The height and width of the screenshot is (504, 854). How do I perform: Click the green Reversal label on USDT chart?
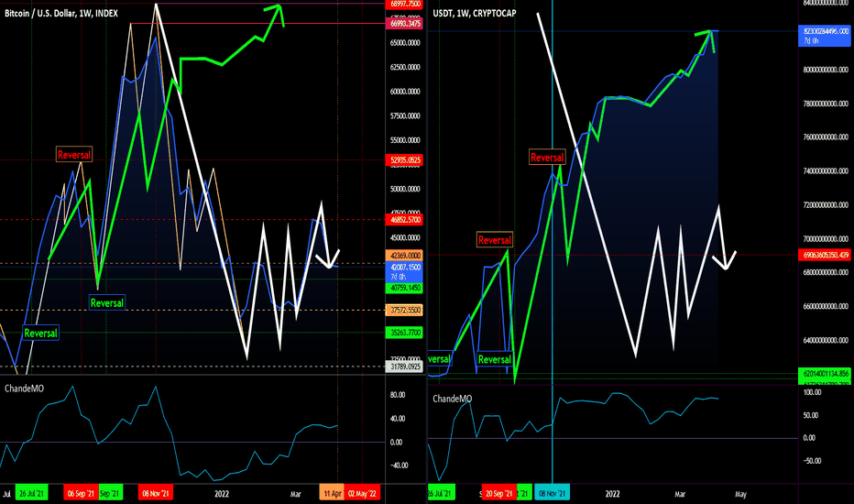click(495, 359)
